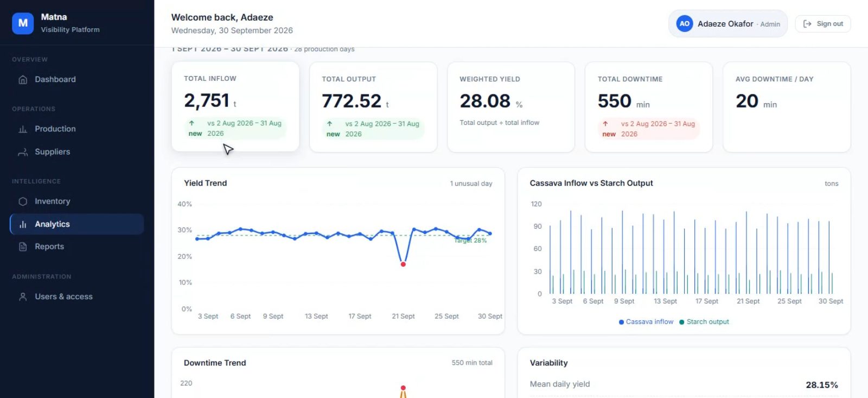Open the Dashboard page
The image size is (868, 398).
pos(77,80)
